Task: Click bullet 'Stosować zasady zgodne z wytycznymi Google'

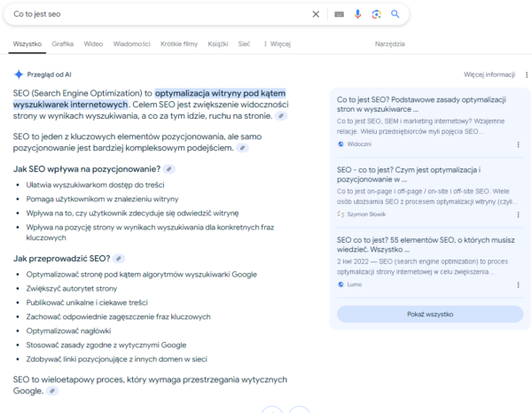Action: click(x=106, y=345)
